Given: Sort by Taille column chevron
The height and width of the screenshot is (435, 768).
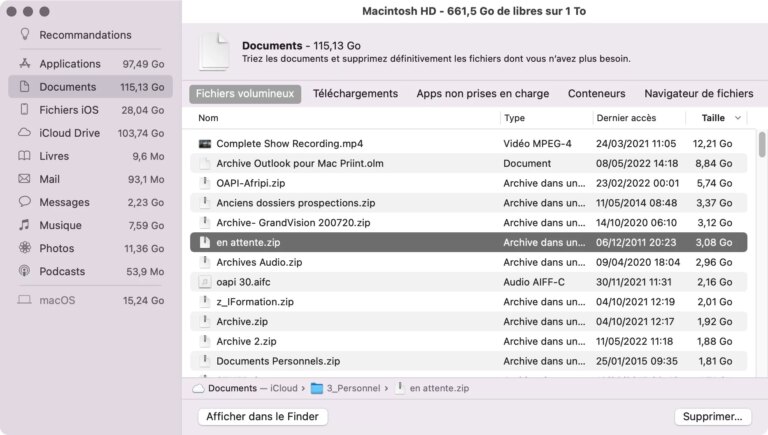Looking at the screenshot, I should coord(738,118).
